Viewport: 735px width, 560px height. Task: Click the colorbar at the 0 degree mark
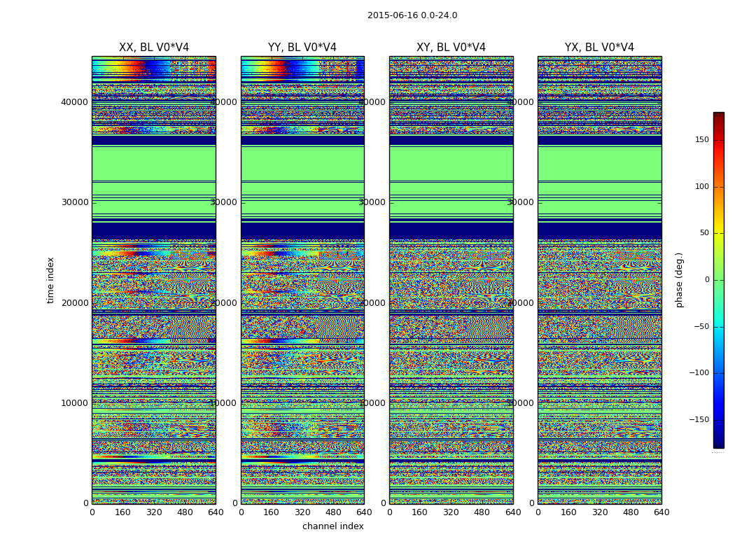[x=718, y=280]
